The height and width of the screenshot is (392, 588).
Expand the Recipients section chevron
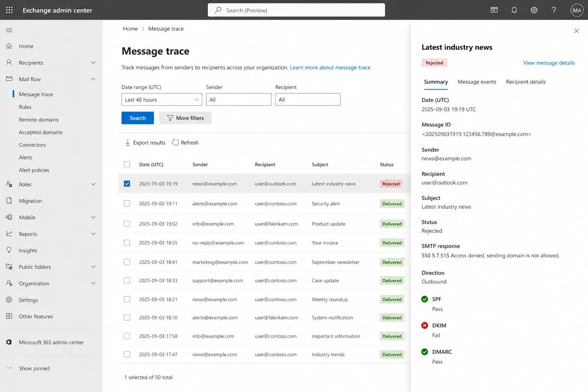point(93,62)
